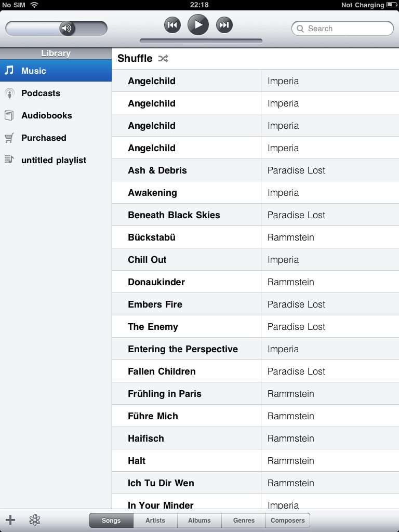Skip to previous track
Image resolution: width=399 pixels, height=532 pixels.
pyautogui.click(x=172, y=25)
